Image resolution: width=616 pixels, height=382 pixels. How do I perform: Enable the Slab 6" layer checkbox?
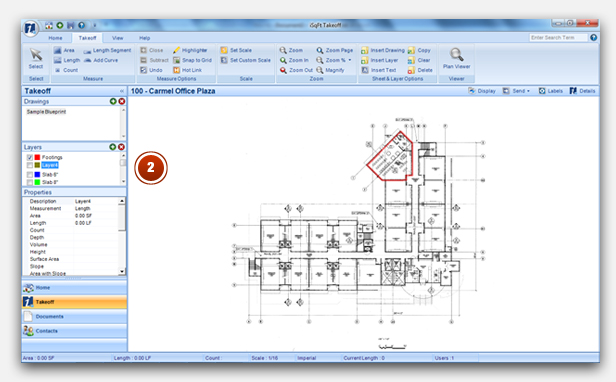coord(29,174)
